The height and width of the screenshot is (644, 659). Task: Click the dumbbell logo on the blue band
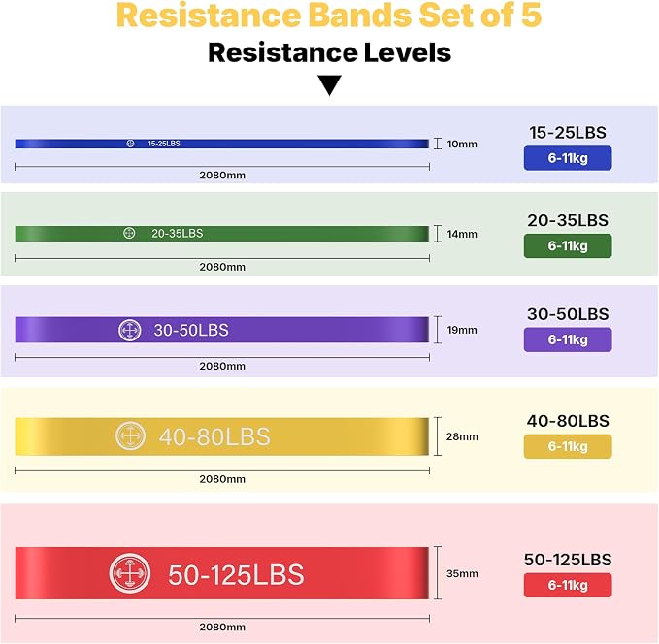[130, 144]
